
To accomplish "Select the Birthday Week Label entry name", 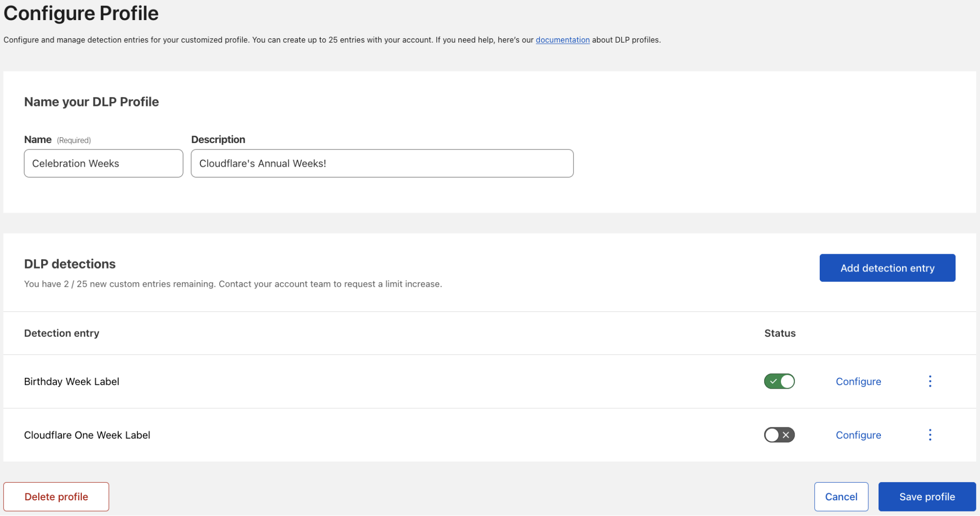I will coord(72,381).
